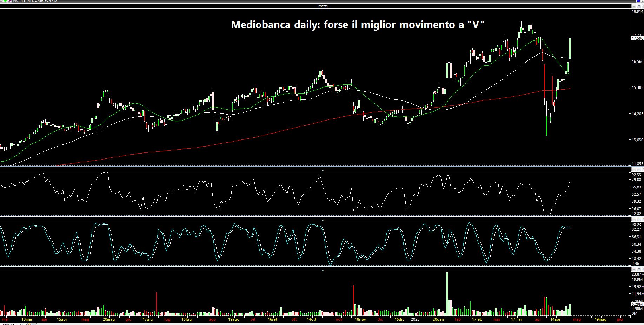Click date axis label nov
Image resolution: width=644 pixels, height=325 pixels.
coord(339,320)
